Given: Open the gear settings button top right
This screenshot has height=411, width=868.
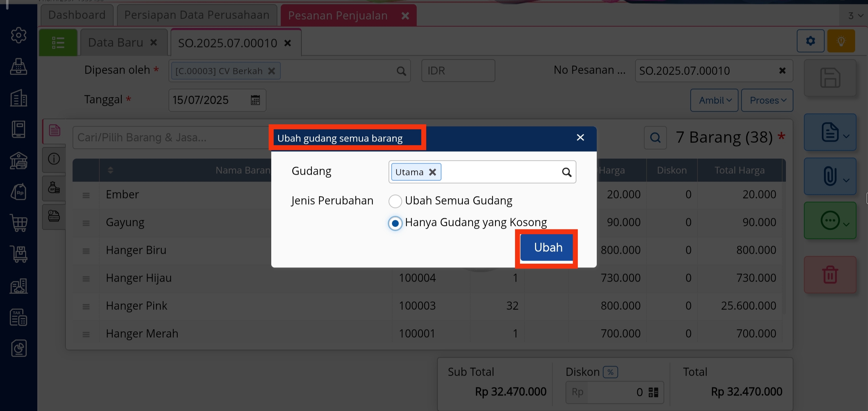Looking at the screenshot, I should tap(810, 41).
